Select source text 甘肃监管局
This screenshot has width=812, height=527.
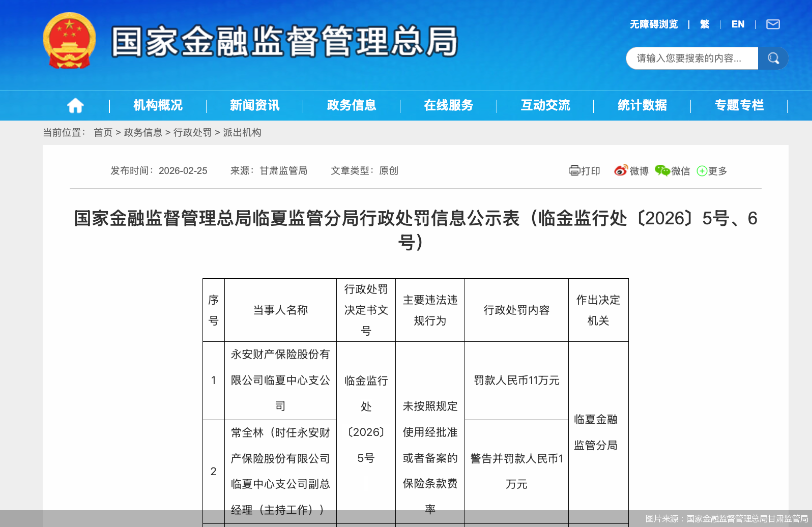[x=283, y=171]
